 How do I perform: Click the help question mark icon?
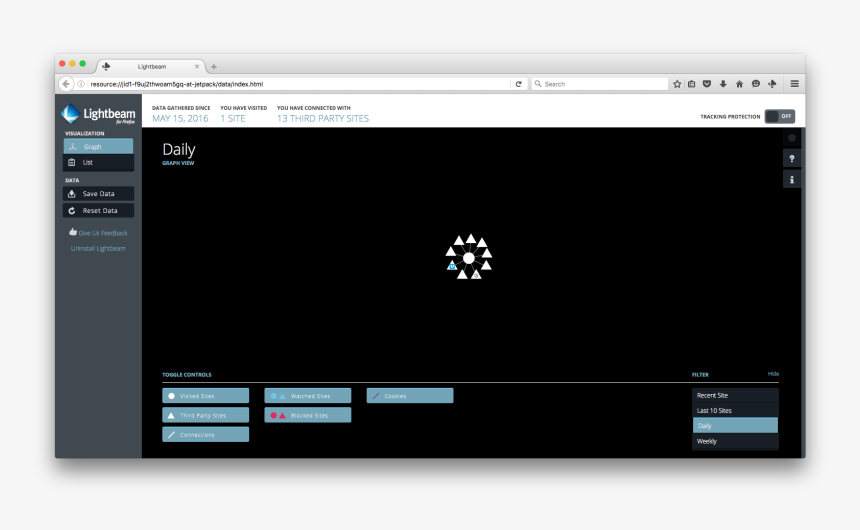(x=792, y=159)
